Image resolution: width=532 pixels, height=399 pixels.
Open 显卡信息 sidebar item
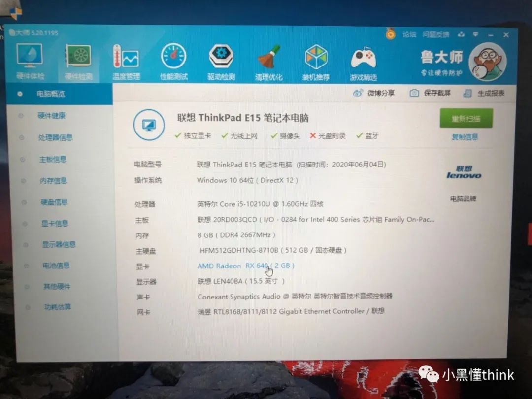pyautogui.click(x=55, y=223)
